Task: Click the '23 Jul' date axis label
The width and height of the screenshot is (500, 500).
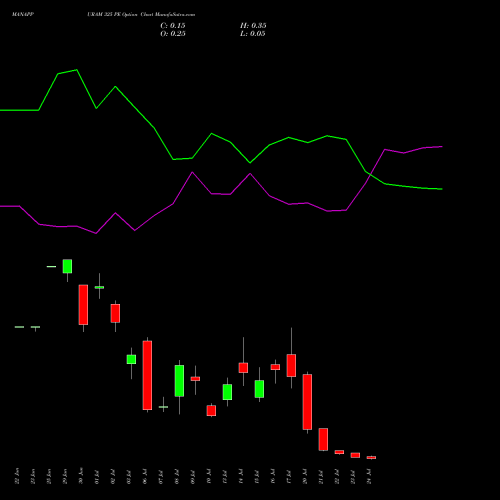Action: pos(353,477)
